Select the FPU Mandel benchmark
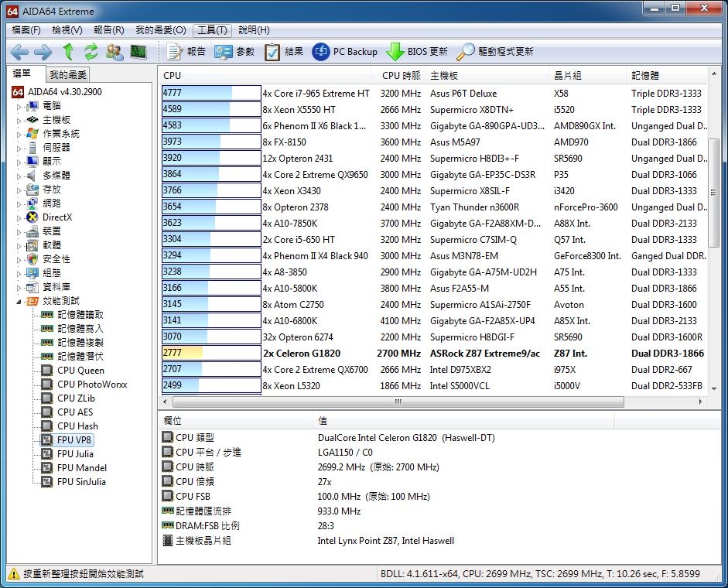 tap(82, 468)
